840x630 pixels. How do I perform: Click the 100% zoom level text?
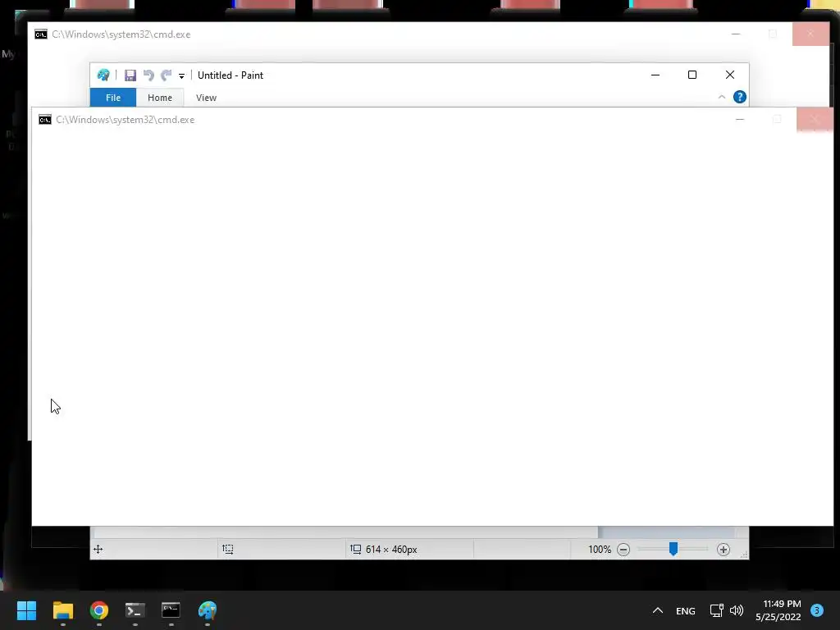point(600,549)
